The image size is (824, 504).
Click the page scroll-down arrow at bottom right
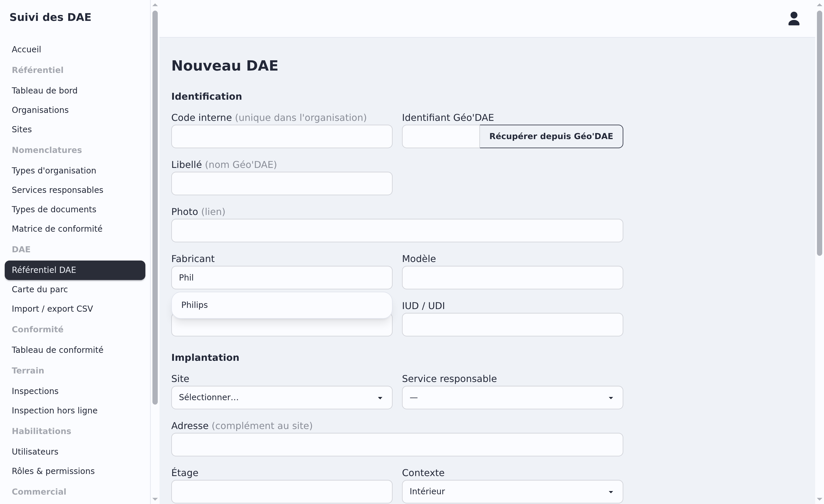819,499
